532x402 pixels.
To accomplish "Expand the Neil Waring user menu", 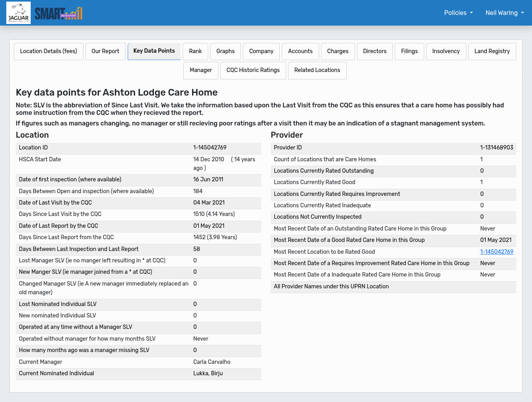I will coord(504,13).
